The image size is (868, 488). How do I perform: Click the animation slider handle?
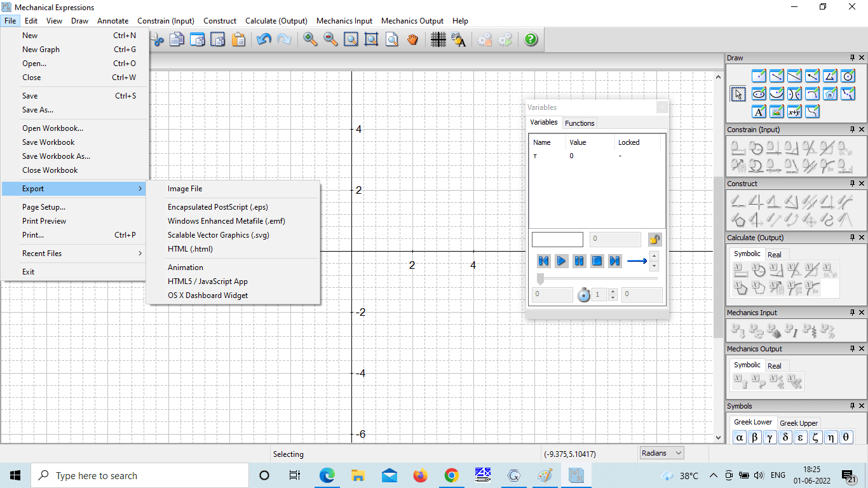pos(541,278)
